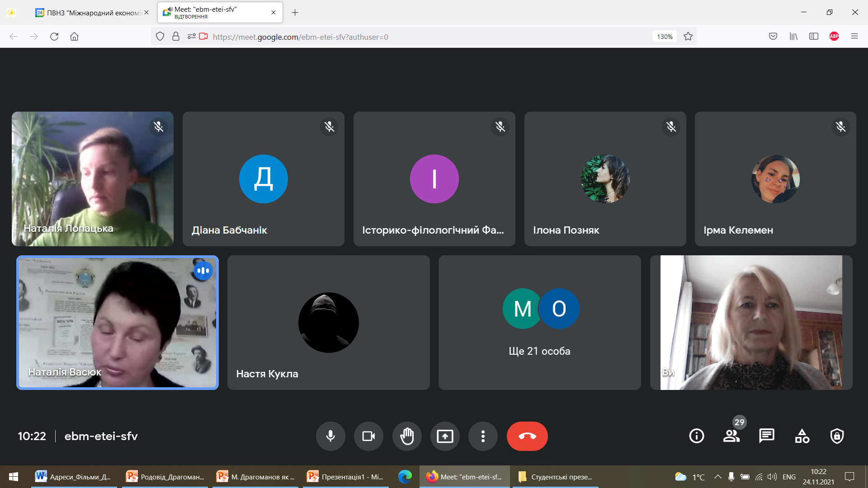Open activities shapes icon
868x488 pixels.
click(802, 436)
